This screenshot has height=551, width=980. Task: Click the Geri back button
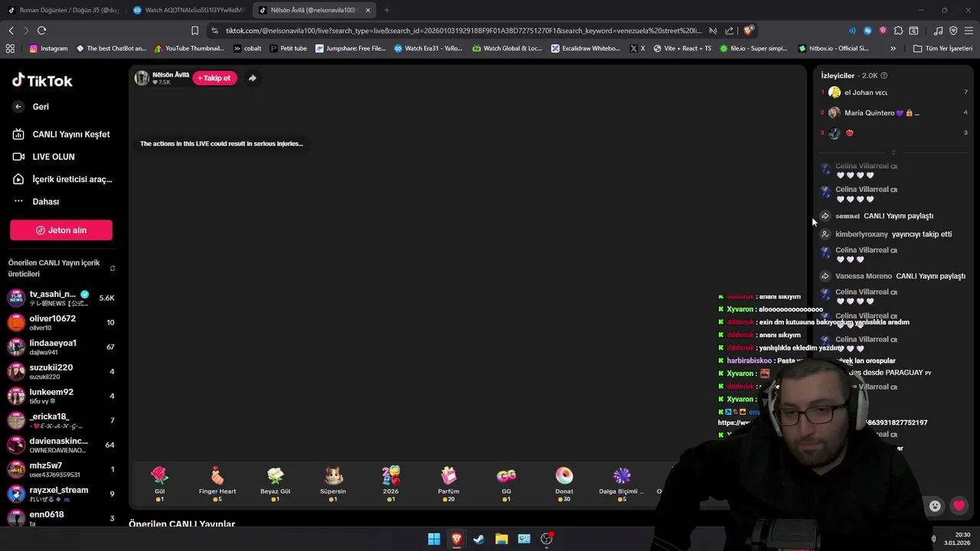[31, 106]
